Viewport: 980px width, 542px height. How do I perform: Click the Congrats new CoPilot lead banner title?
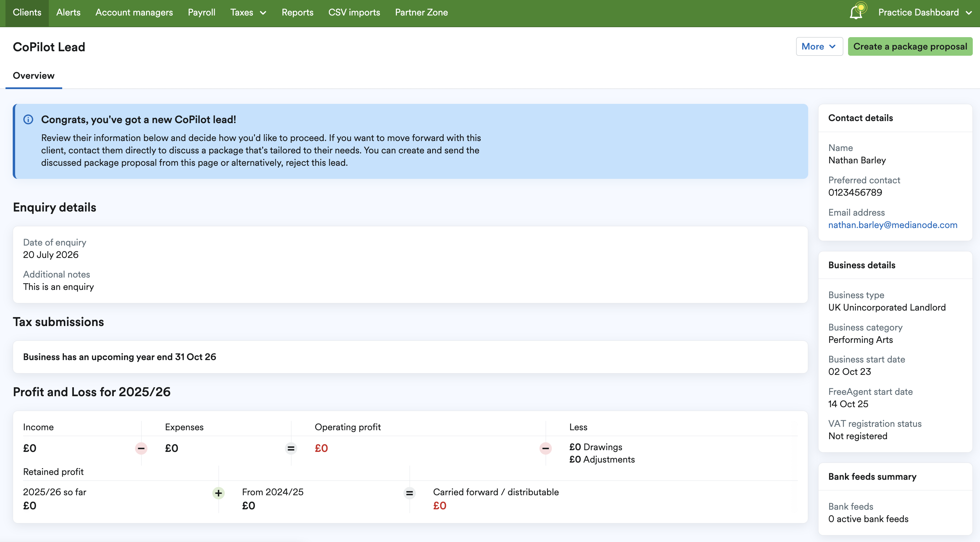click(138, 120)
